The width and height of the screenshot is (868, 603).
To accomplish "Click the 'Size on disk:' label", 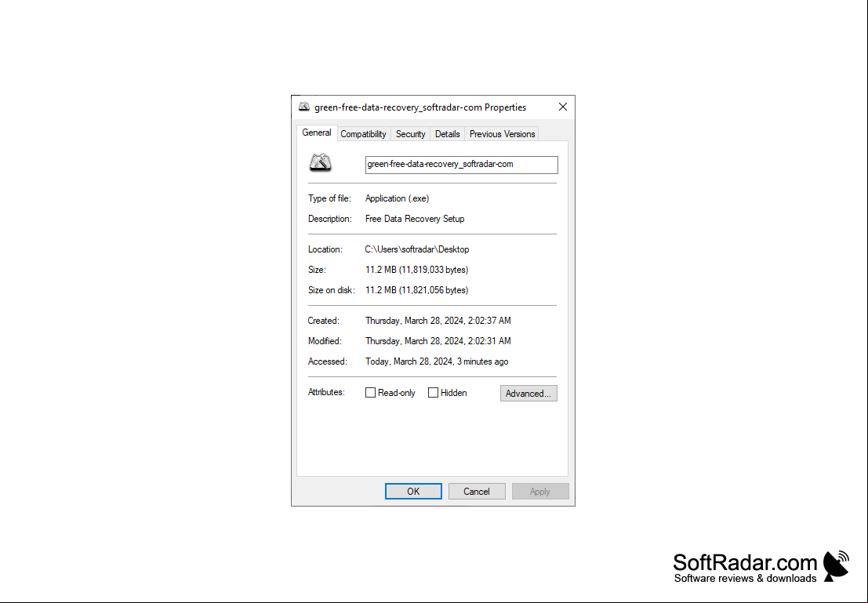I will click(331, 290).
